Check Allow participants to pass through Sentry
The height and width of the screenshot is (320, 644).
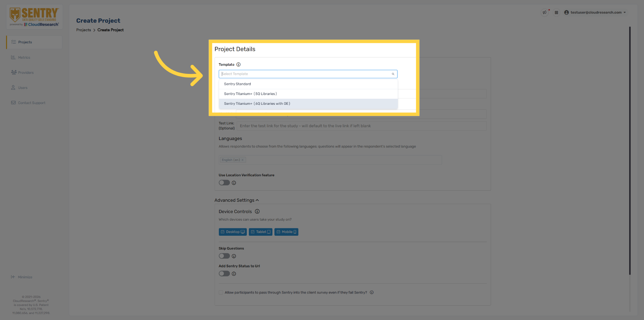pos(221,292)
